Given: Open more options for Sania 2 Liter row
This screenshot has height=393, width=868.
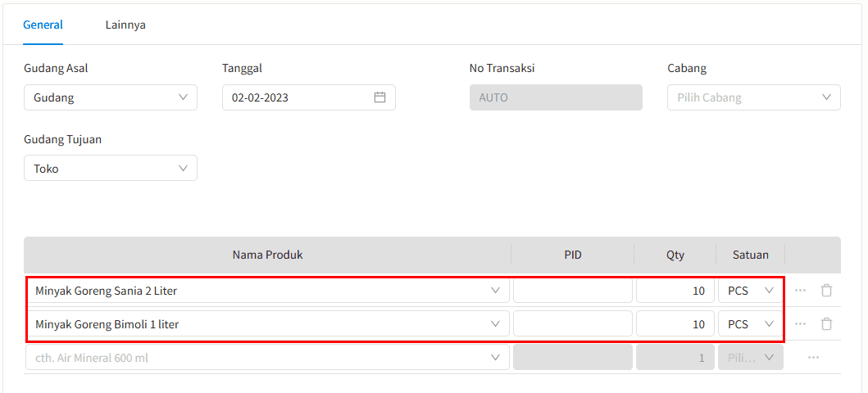Looking at the screenshot, I should (801, 291).
